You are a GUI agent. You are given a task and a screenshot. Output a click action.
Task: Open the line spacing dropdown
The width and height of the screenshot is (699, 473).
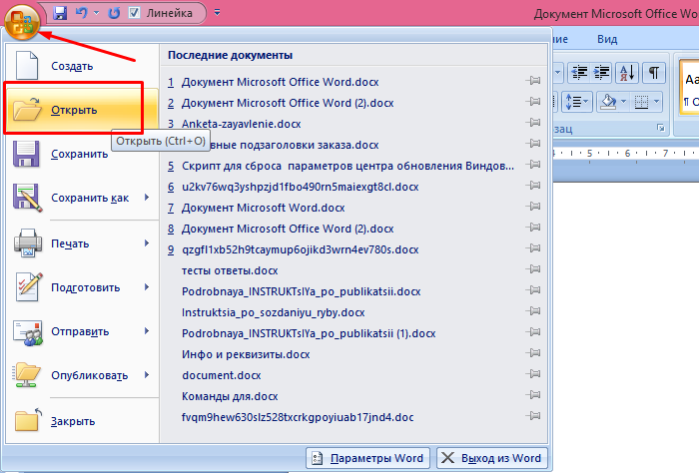[x=576, y=102]
